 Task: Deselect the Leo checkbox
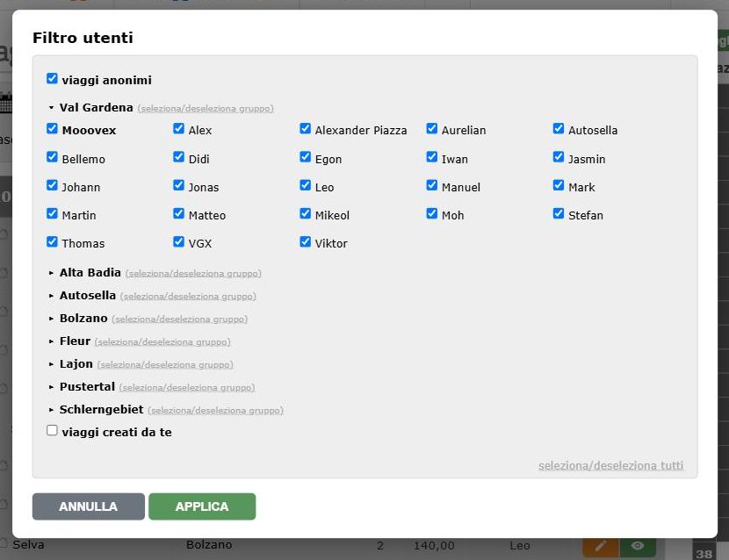[305, 185]
